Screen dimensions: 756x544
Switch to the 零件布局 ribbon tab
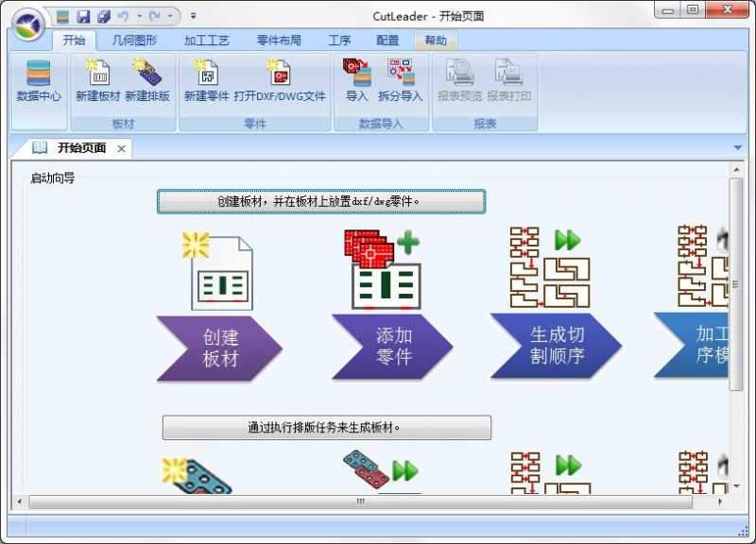279,41
